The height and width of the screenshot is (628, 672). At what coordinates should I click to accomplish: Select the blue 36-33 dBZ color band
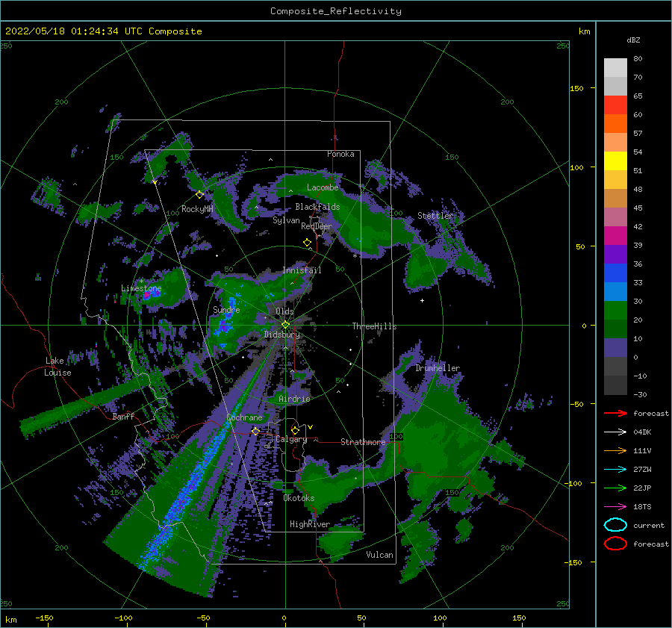615,273
